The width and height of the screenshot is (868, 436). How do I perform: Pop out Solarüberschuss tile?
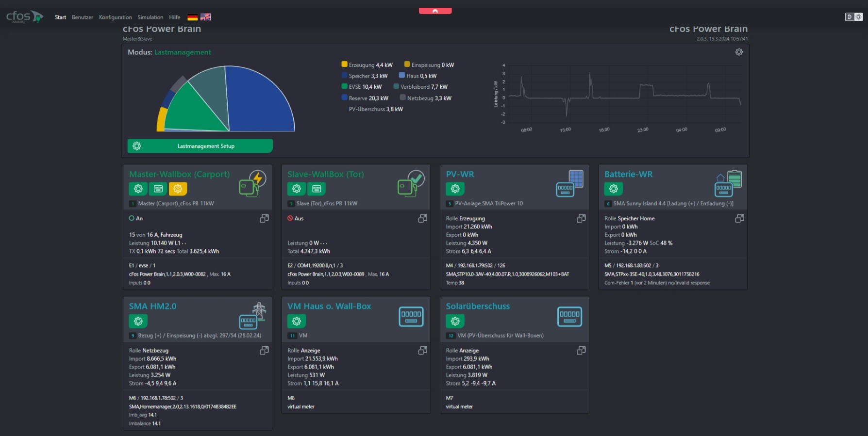(x=581, y=350)
